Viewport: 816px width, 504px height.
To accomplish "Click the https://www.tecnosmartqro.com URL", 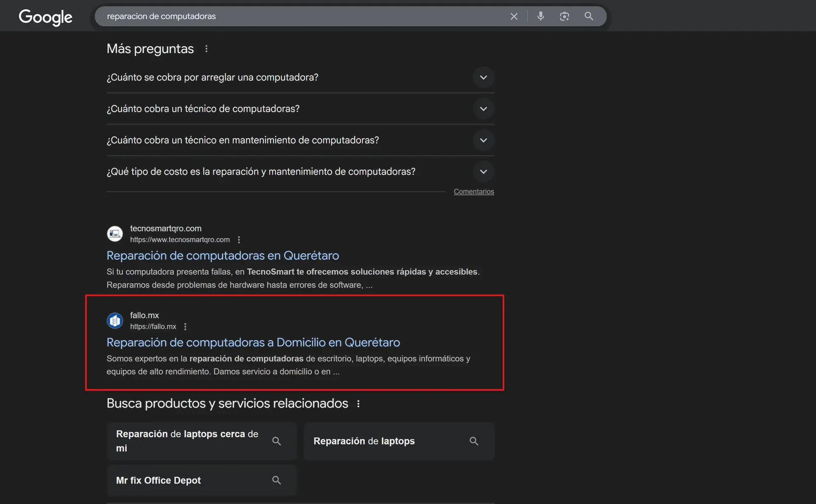I will coord(180,240).
